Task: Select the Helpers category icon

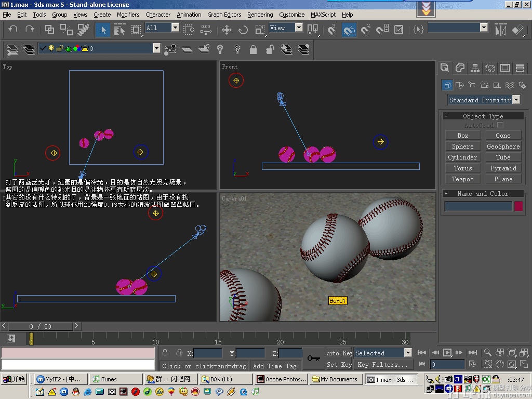Action: tap(497, 85)
